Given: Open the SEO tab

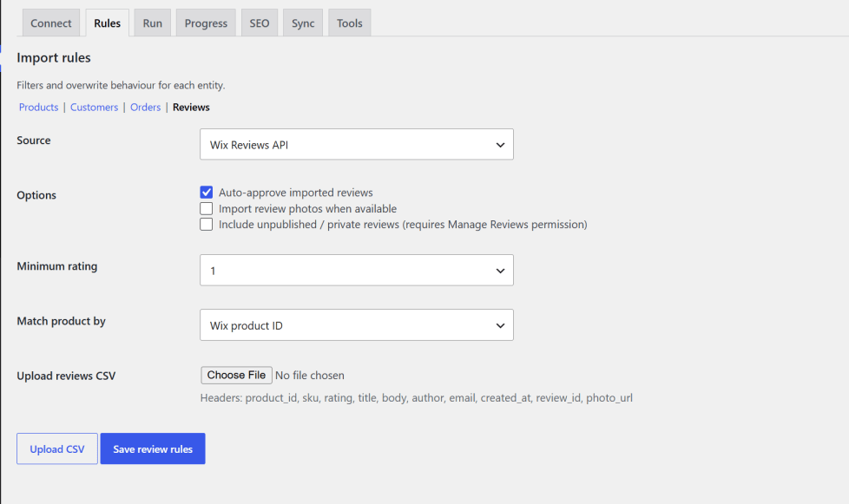Looking at the screenshot, I should pyautogui.click(x=260, y=23).
